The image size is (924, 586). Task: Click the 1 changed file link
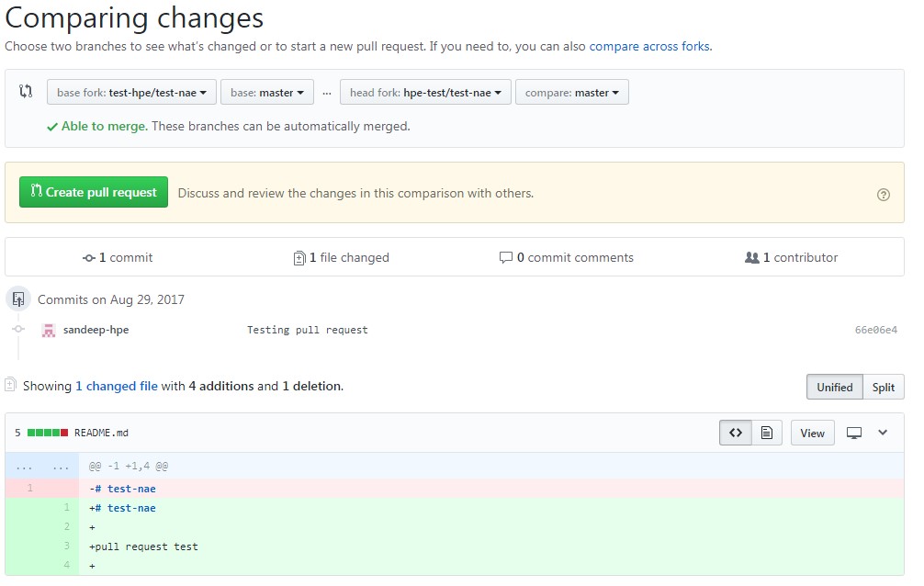[x=117, y=386]
